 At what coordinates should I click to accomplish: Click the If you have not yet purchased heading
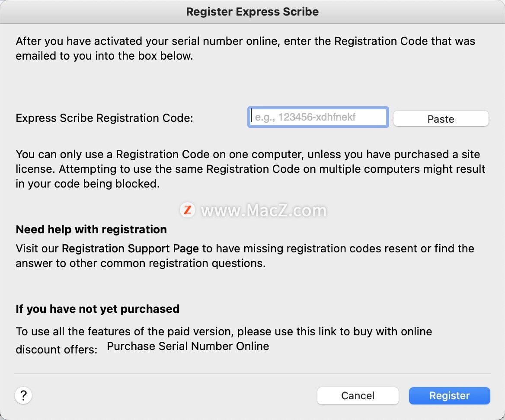98,309
